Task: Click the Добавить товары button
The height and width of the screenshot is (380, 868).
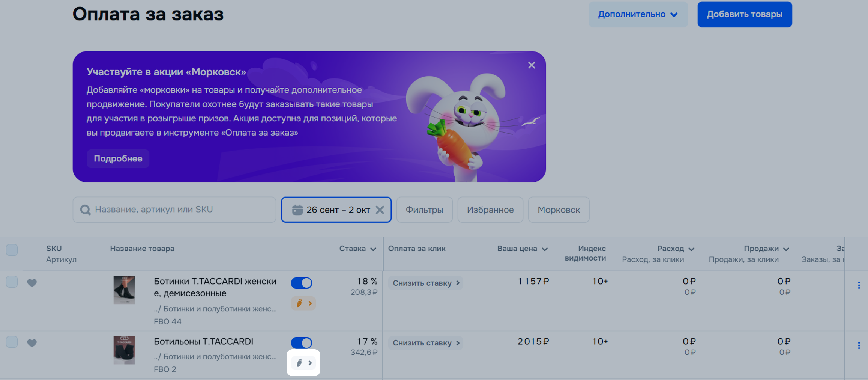Action: tap(744, 14)
